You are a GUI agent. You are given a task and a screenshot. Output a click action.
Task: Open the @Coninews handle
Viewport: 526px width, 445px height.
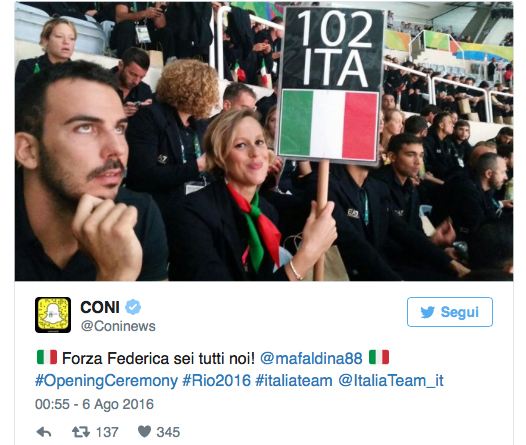pos(118,326)
